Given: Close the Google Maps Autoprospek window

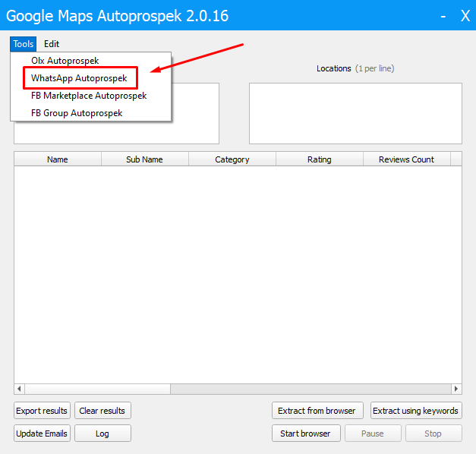Looking at the screenshot, I should [465, 16].
